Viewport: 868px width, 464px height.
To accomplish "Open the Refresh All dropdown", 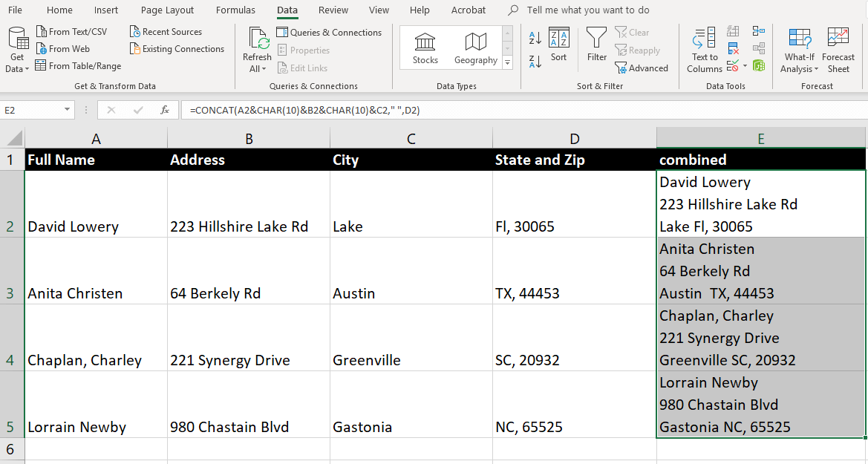I will click(x=257, y=69).
